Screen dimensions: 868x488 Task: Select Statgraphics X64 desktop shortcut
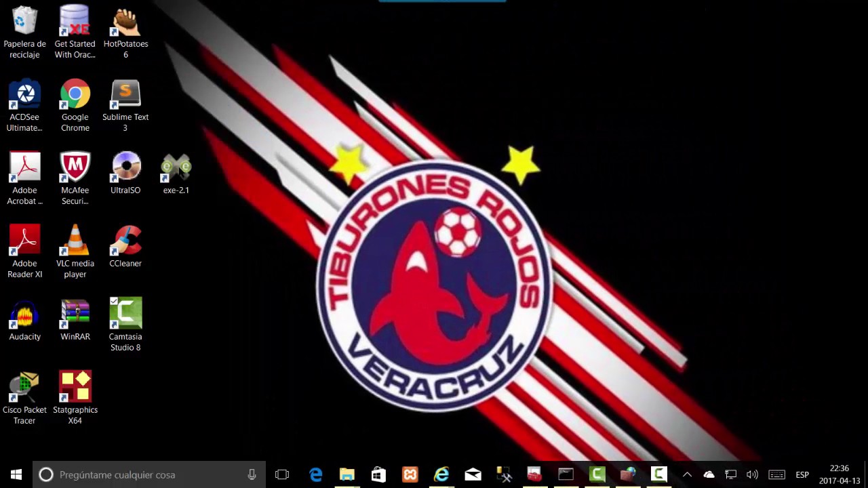75,398
